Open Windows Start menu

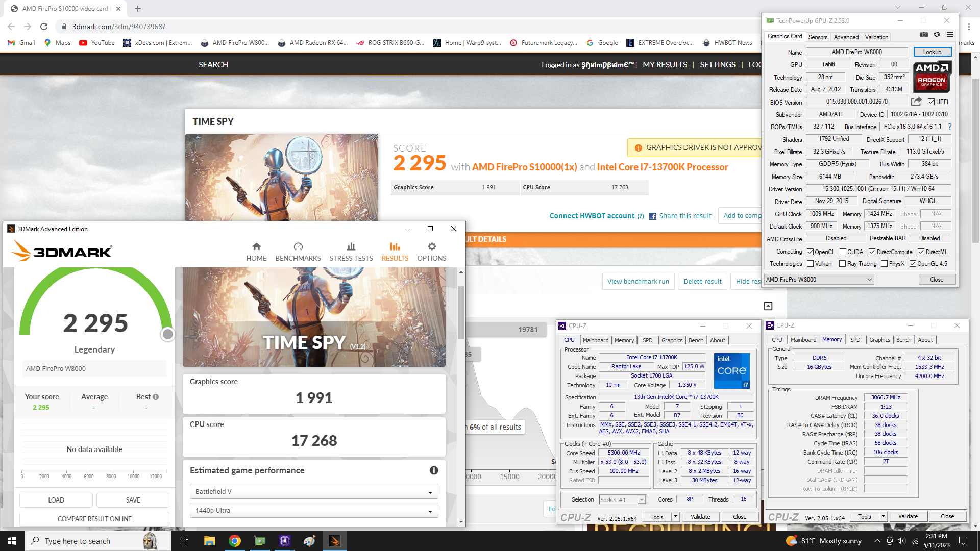pos(12,541)
